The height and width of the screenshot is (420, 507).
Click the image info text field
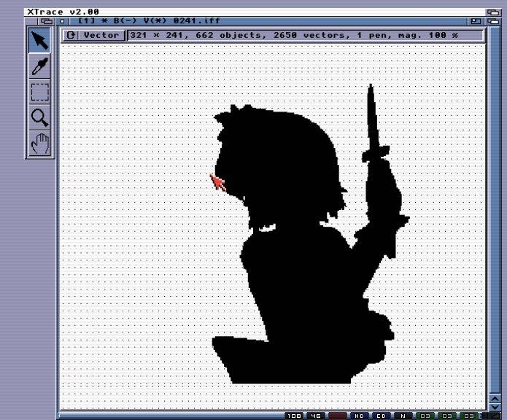306,35
